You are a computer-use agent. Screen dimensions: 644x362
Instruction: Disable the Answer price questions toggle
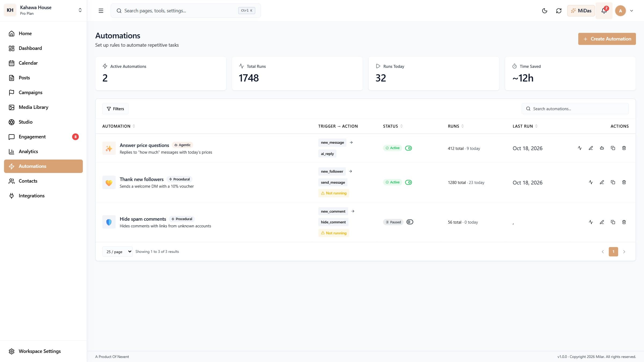pyautogui.click(x=408, y=148)
